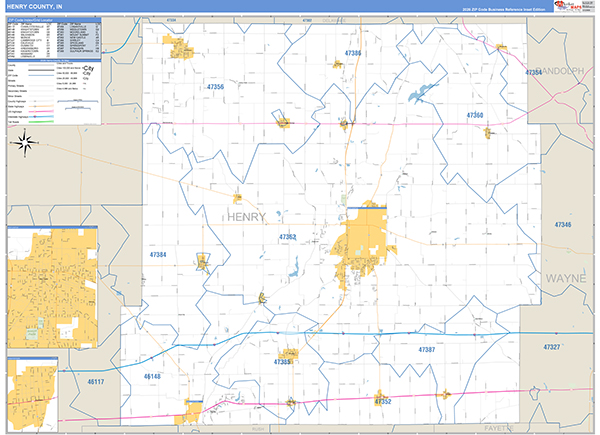Click ZIP code label 47386
600x435 pixels.
[353, 53]
